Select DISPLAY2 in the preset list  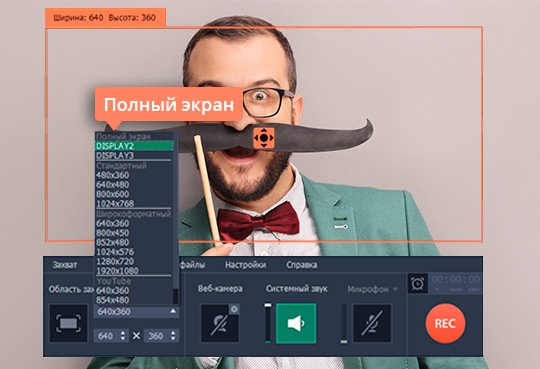(x=134, y=146)
